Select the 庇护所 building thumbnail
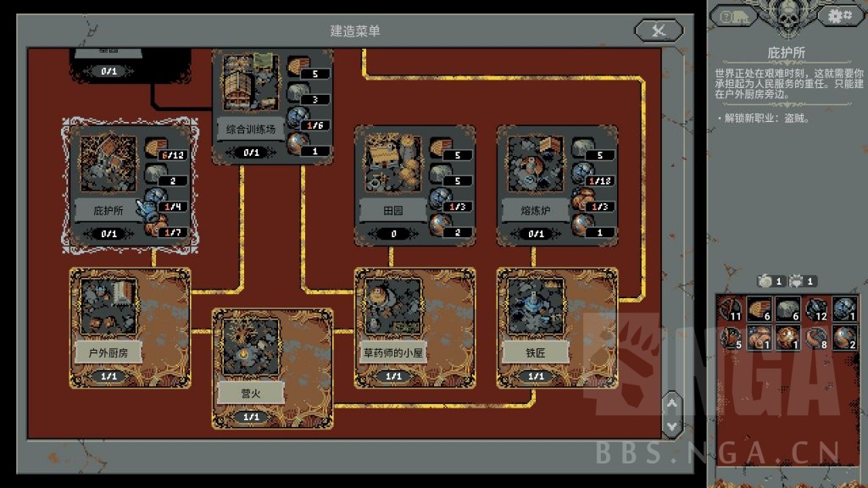Viewport: 868px width, 488px height. point(108,164)
